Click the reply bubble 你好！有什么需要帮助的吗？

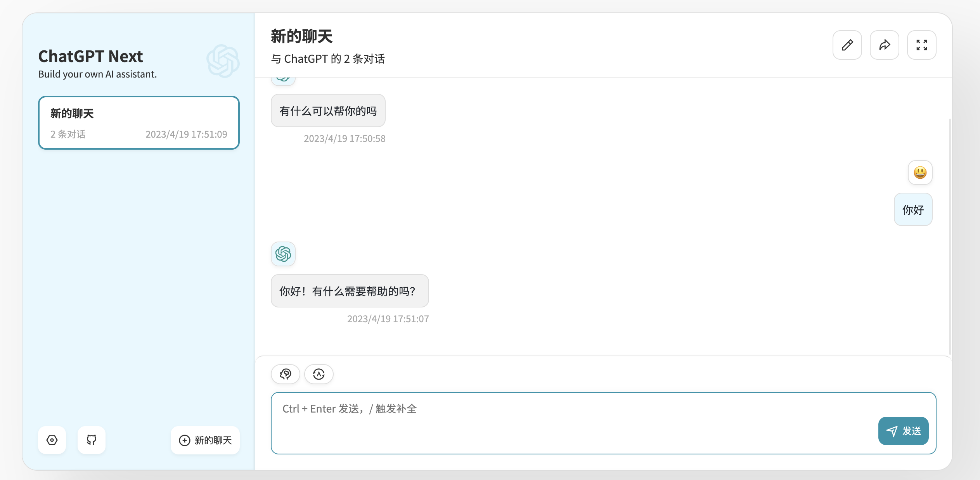350,291
